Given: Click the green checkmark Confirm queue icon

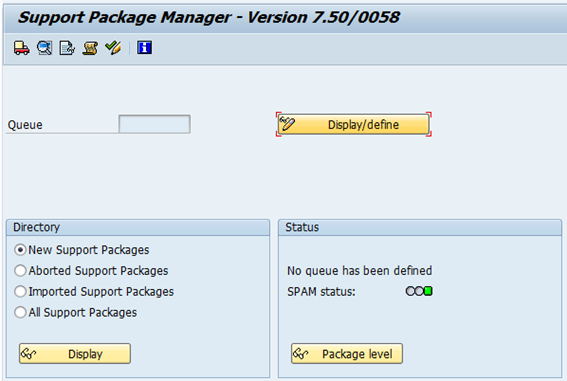Looking at the screenshot, I should click(x=113, y=48).
